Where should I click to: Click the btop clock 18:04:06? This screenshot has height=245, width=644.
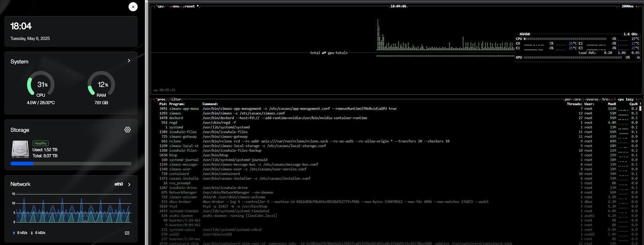click(x=398, y=6)
